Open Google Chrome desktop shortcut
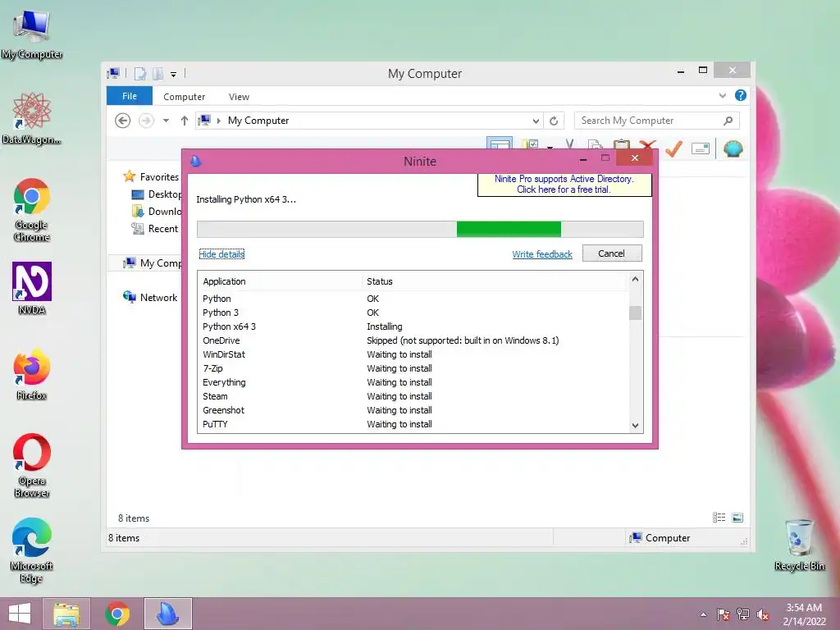840x630 pixels. tap(32, 210)
